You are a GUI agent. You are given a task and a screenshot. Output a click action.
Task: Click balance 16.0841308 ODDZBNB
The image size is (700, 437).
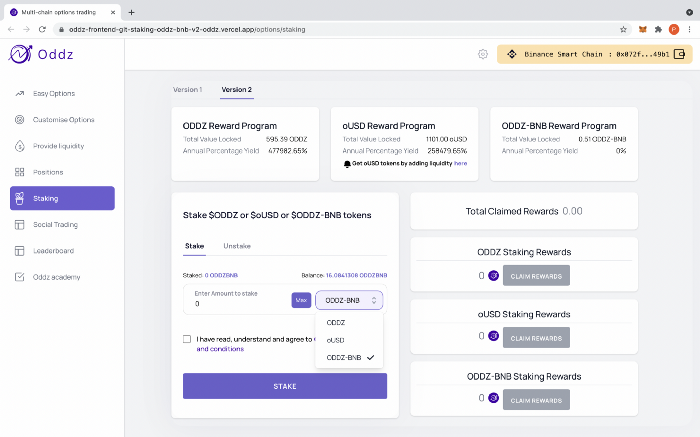(356, 275)
